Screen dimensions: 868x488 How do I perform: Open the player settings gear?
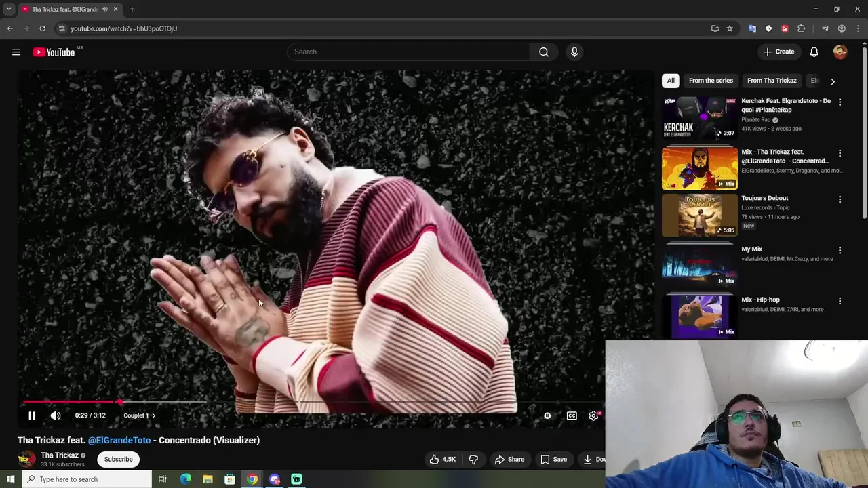pyautogui.click(x=593, y=415)
